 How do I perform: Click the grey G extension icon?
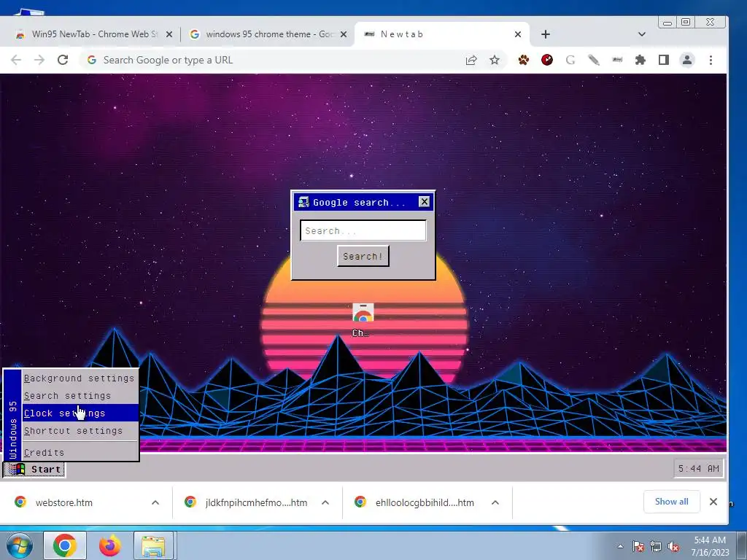(570, 60)
